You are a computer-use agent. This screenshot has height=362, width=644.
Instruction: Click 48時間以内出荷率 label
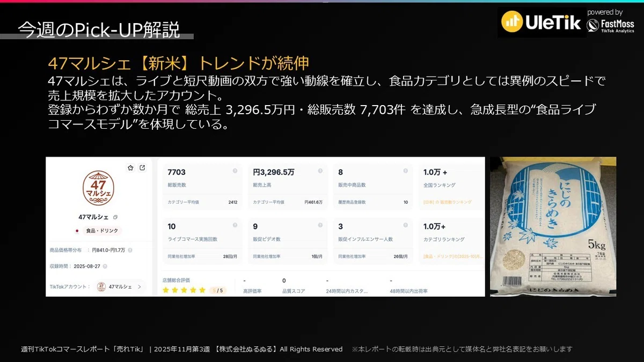pos(409,291)
